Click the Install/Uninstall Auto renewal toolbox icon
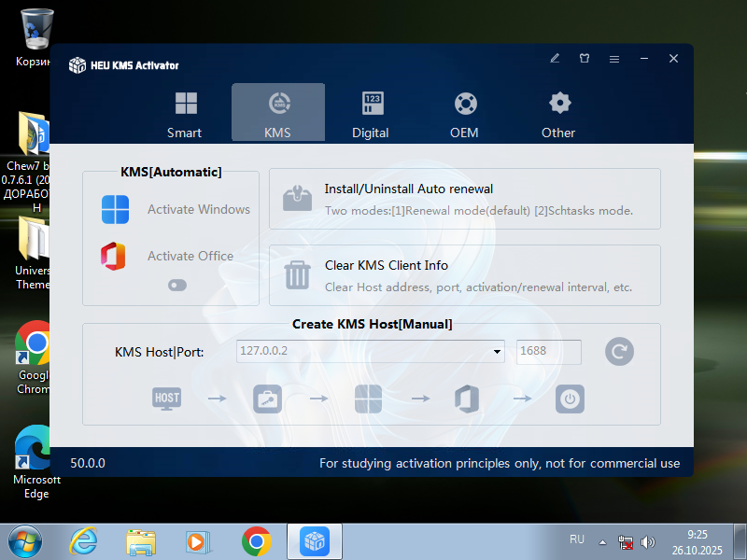Image resolution: width=747 pixels, height=560 pixels. [x=297, y=199]
